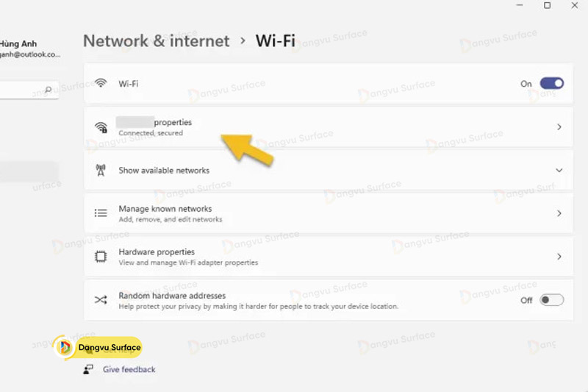Click the secured Wi-Fi icon beside connected network
The height and width of the screenshot is (392, 588).
(x=101, y=127)
